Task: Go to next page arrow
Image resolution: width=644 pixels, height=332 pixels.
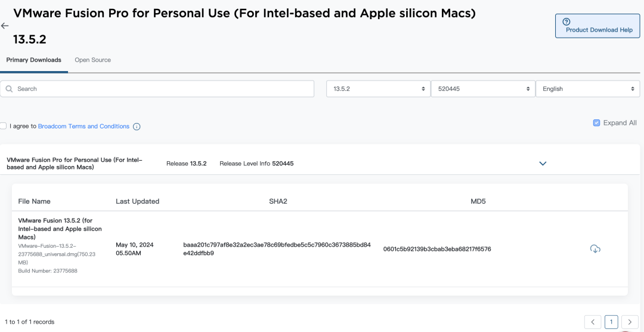Action: point(630,322)
